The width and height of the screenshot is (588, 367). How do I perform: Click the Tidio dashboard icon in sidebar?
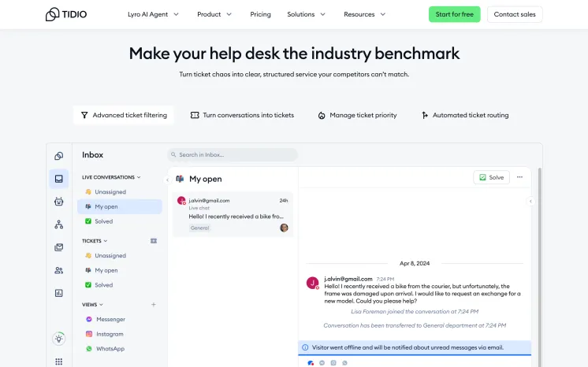click(x=59, y=156)
